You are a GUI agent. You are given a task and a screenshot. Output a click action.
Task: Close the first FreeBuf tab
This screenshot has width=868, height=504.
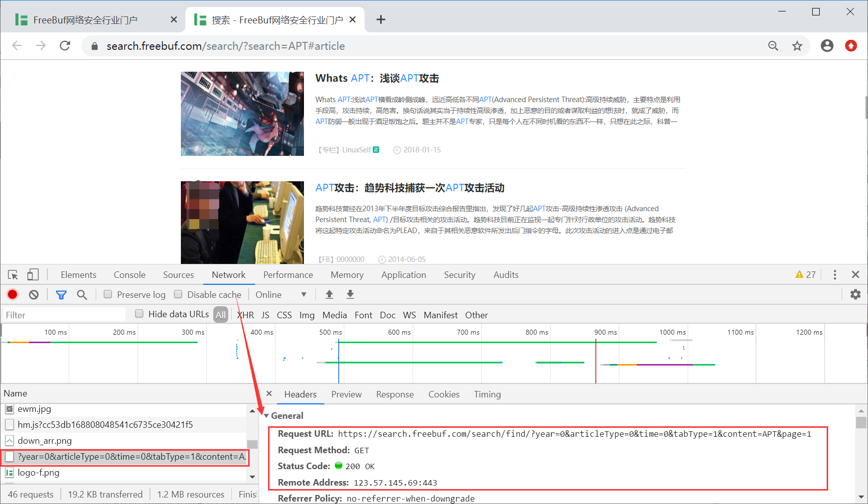pyautogui.click(x=173, y=19)
